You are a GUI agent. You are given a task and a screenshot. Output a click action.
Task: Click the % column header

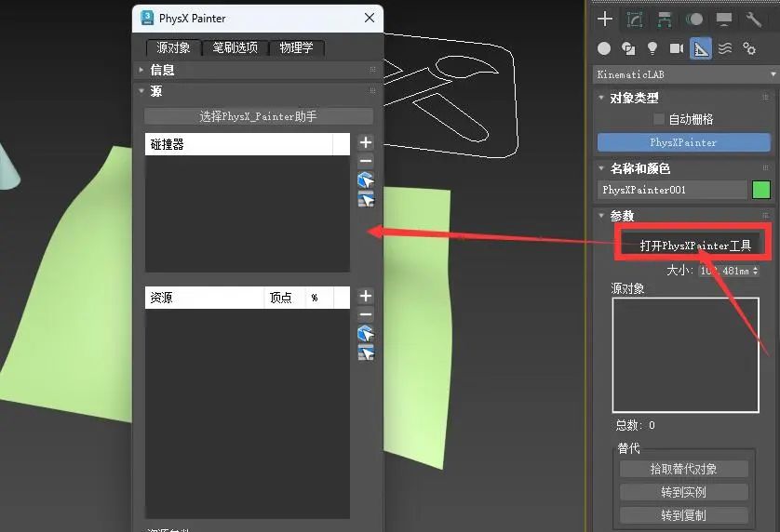pos(319,298)
